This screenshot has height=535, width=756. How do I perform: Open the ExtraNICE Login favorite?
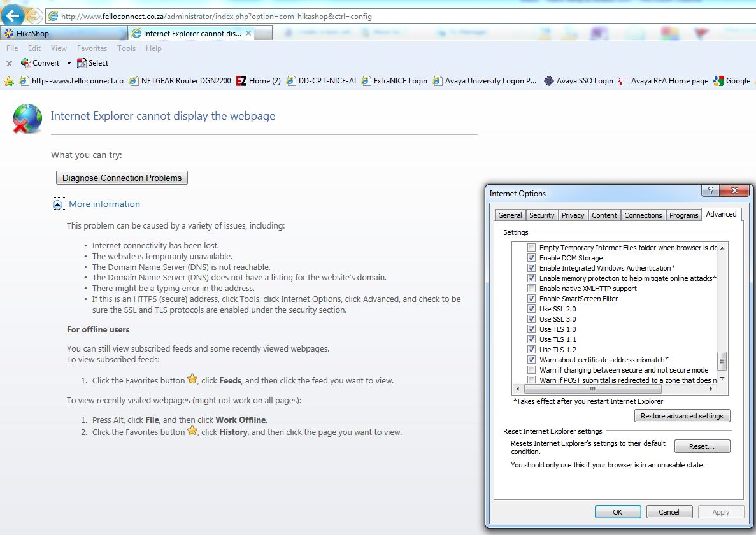tap(394, 81)
